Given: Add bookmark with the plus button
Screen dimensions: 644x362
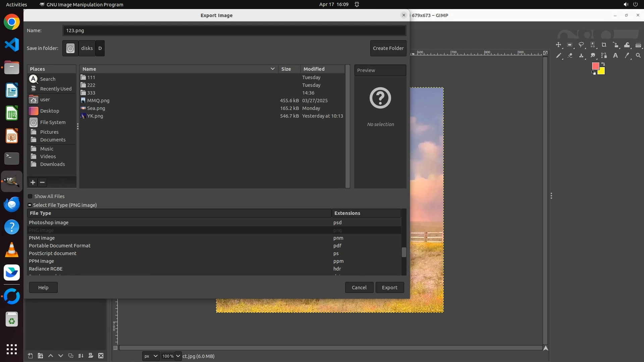Looking at the screenshot, I should (x=33, y=182).
